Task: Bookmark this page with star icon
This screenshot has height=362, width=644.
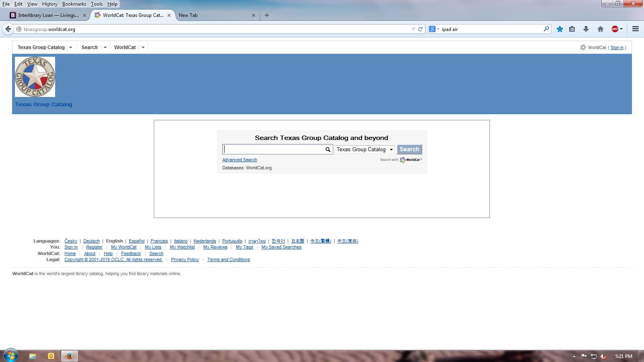Action: point(559,29)
